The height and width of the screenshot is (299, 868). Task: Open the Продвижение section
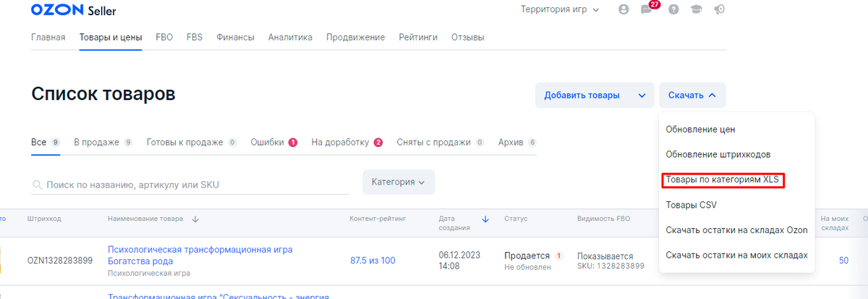click(x=355, y=37)
